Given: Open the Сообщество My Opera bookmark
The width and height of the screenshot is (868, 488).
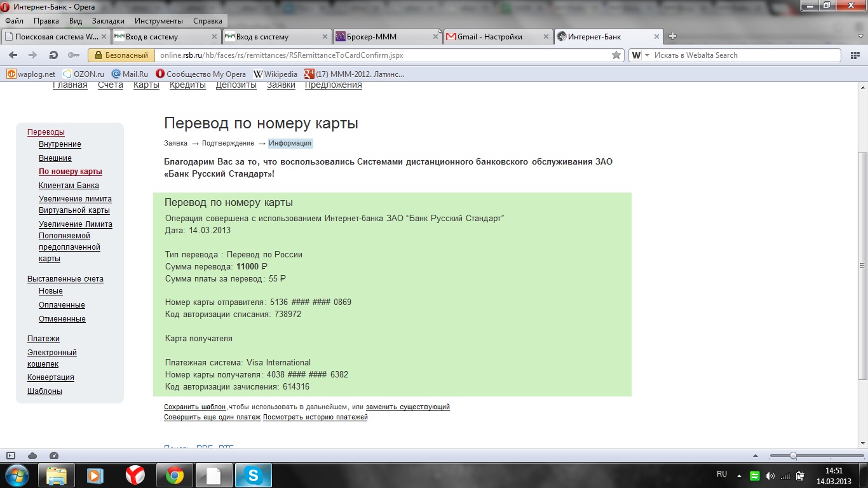Looking at the screenshot, I should point(200,74).
